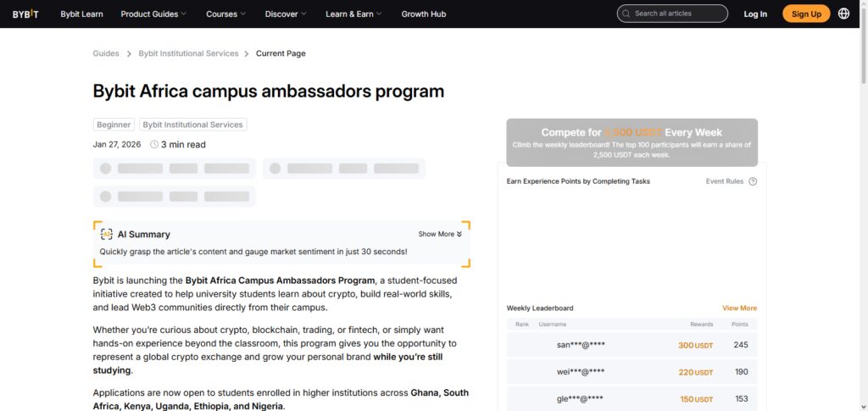Expand the Courses dropdown
Viewport: 868px width, 411px height.
[x=225, y=14]
